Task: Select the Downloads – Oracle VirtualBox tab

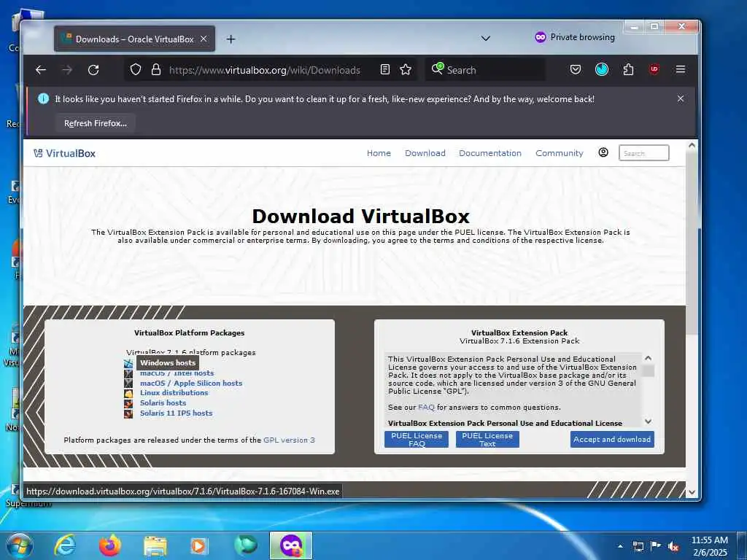Action: [x=134, y=39]
